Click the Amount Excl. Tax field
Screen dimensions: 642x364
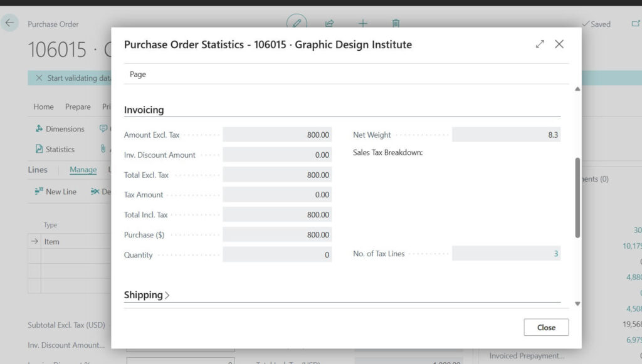click(x=277, y=135)
